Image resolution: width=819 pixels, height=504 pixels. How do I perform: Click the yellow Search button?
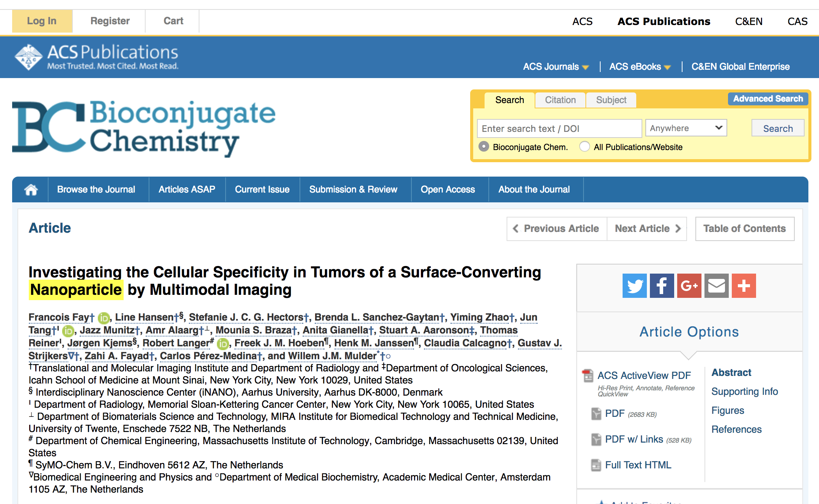click(778, 128)
